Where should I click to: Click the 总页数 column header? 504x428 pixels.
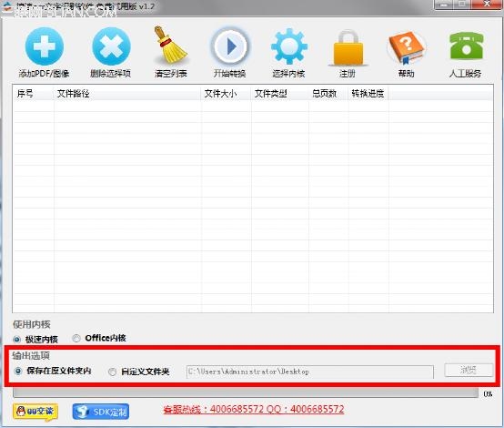pos(328,94)
